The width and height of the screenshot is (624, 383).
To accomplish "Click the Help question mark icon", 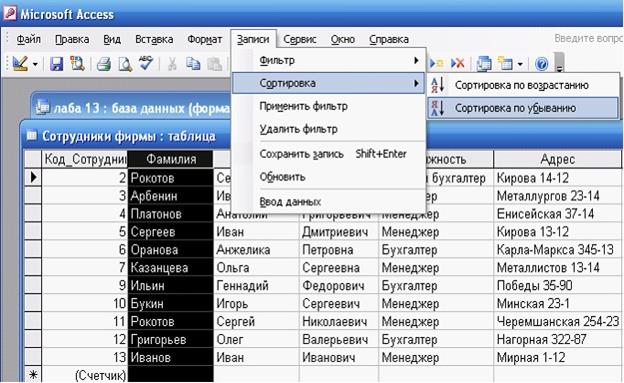I will tap(541, 64).
